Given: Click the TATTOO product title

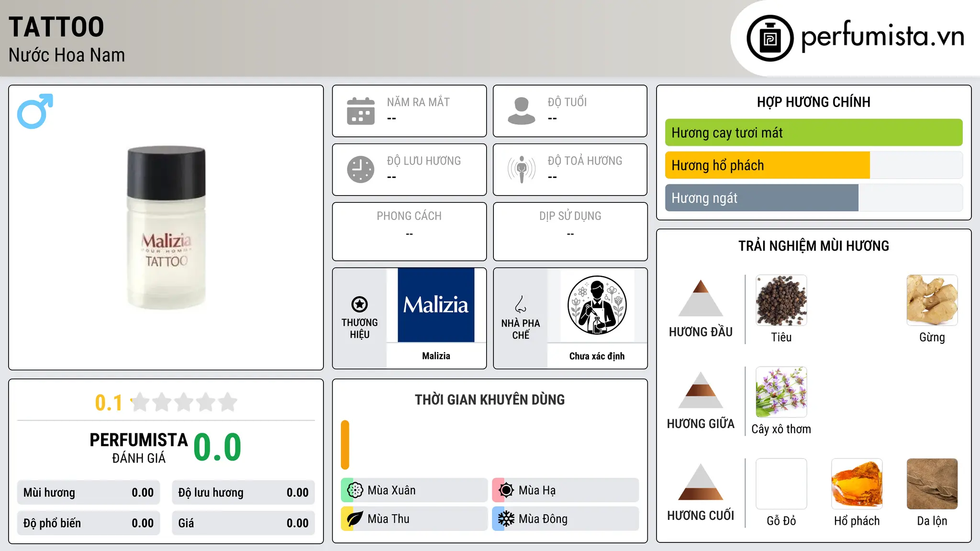Looking at the screenshot, I should pyautogui.click(x=56, y=27).
